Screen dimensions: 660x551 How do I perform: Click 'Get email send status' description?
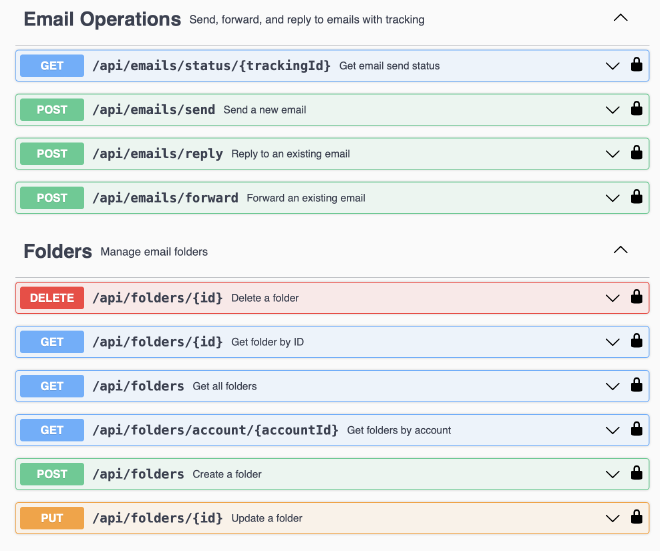point(389,66)
